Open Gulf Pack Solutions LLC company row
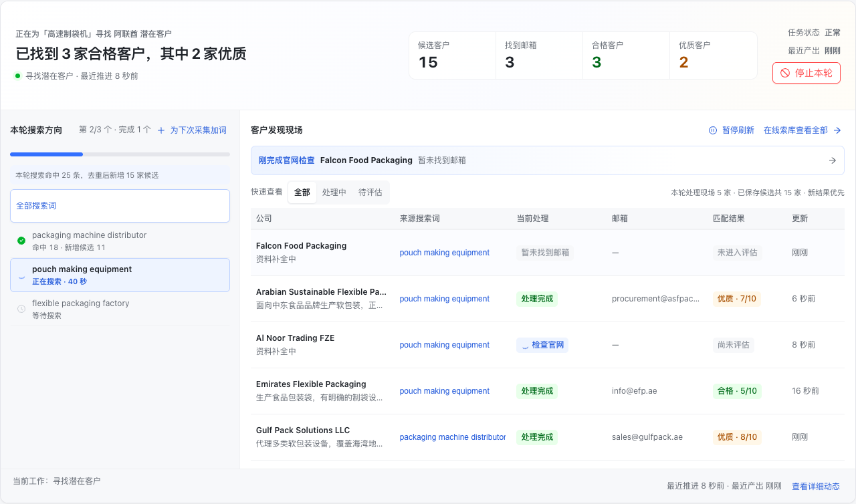 [x=547, y=437]
